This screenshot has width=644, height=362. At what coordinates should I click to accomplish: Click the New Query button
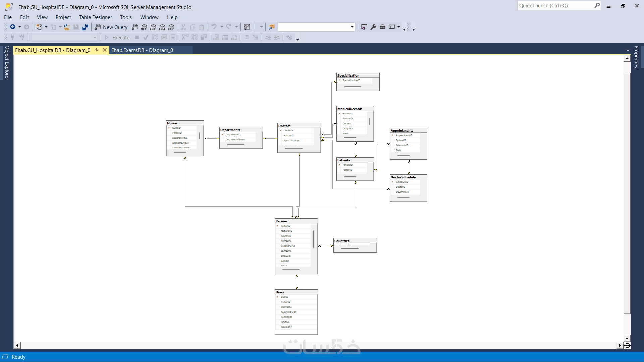[x=111, y=27]
